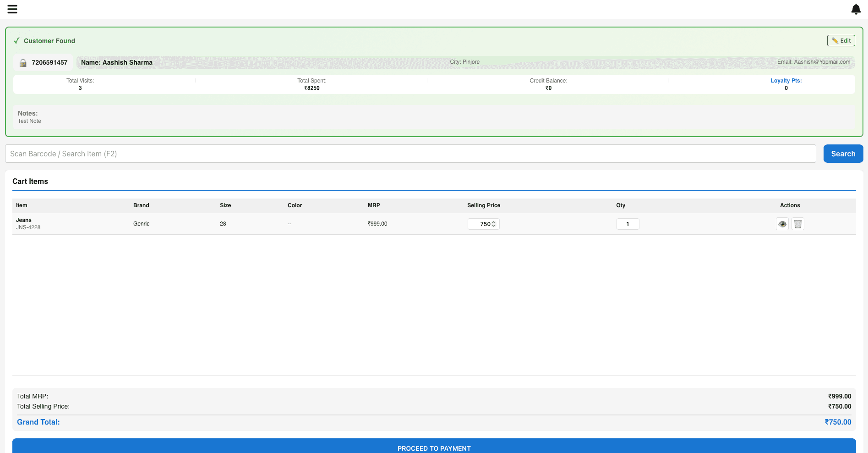View Jeans item details eye icon
The height and width of the screenshot is (453, 868).
[x=782, y=224]
